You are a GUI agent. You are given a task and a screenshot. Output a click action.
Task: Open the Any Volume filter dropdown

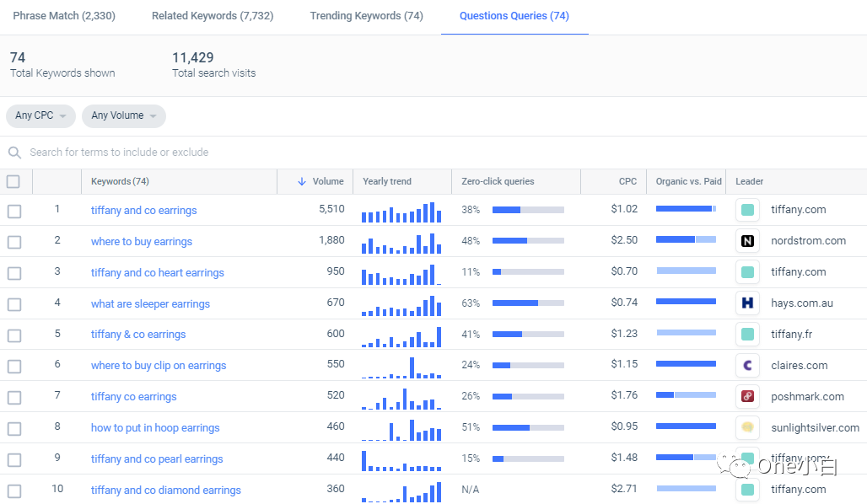tap(123, 116)
